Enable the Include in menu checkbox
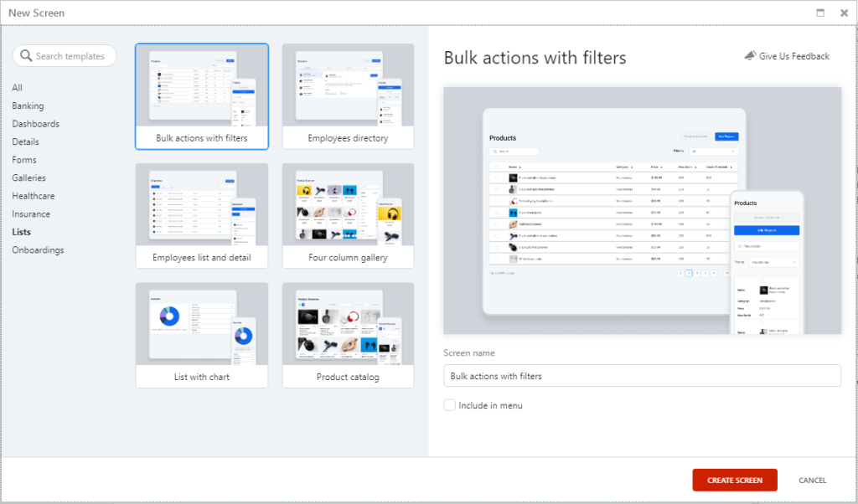 [x=450, y=405]
